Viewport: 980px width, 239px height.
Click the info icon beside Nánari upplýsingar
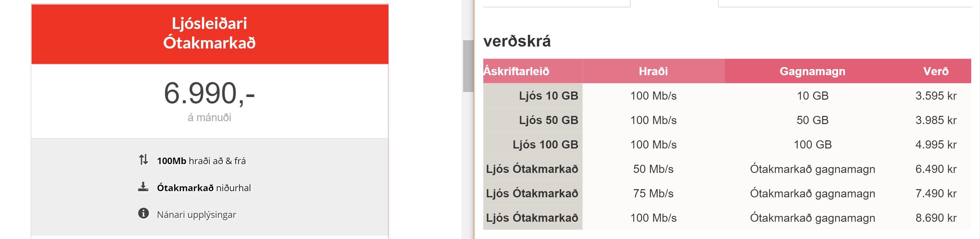coord(143,214)
